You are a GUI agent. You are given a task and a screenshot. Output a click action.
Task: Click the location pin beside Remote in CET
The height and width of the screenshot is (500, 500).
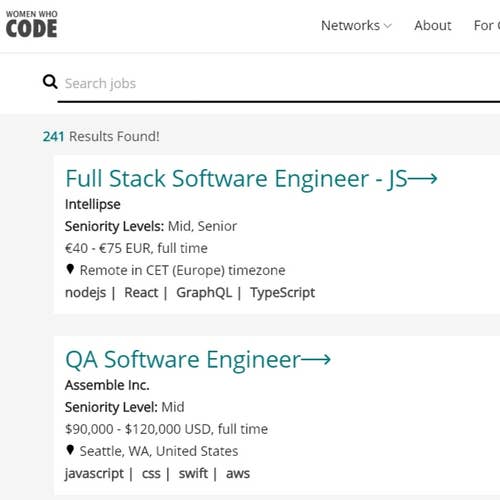point(70,269)
